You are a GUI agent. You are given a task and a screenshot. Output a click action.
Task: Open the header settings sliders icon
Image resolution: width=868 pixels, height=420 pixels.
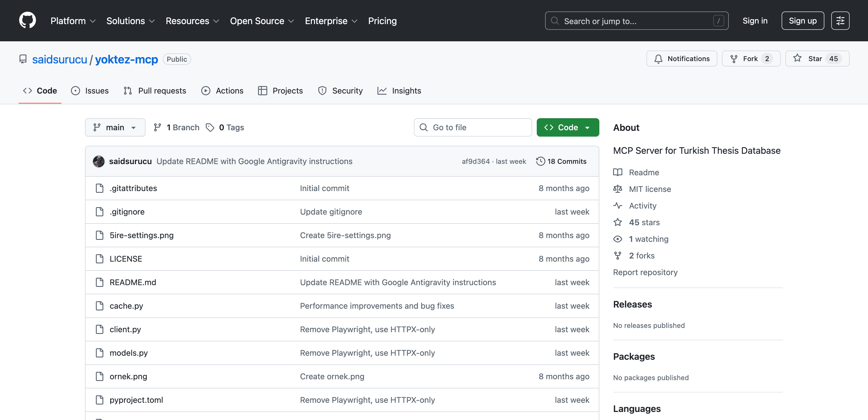(x=840, y=21)
